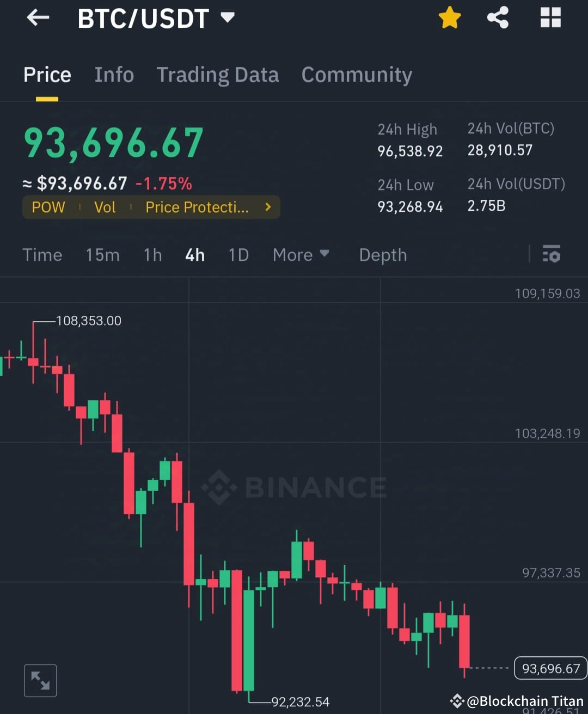The image size is (588, 714).
Task: Open Price Protection details via chevron
Action: click(267, 207)
